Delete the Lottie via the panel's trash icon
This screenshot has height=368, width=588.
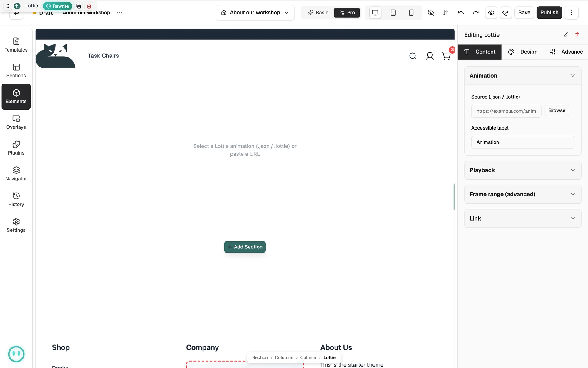(577, 35)
